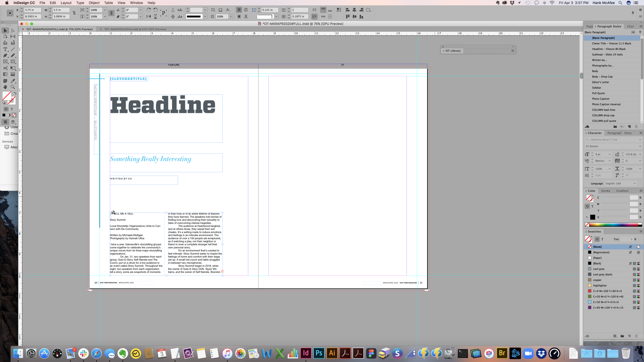
Task: Toggle Formatting affects text button
Action: coord(12,109)
